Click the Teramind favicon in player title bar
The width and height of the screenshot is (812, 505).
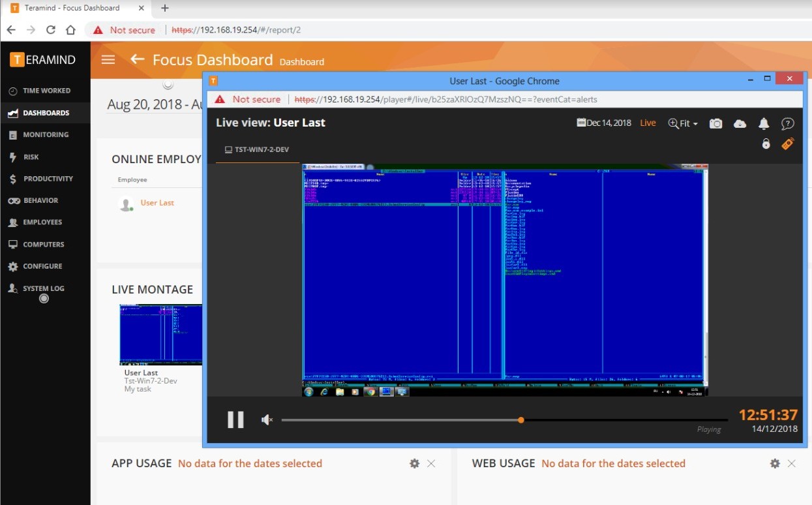pos(213,81)
